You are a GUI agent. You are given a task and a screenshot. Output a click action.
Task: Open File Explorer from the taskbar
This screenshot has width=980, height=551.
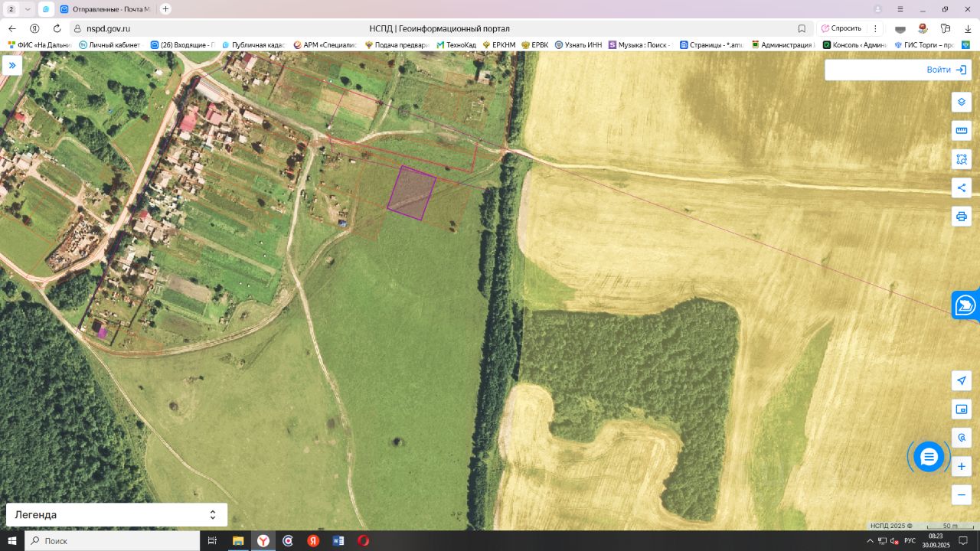coord(238,541)
